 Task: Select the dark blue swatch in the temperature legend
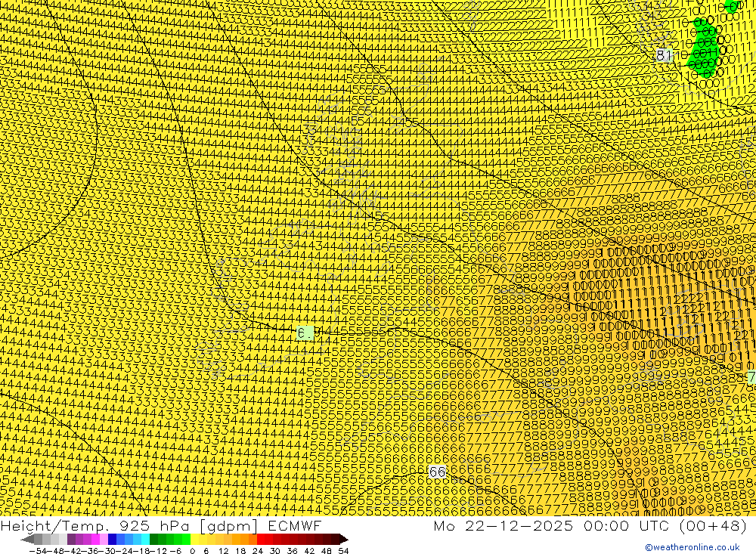pyautogui.click(x=113, y=539)
